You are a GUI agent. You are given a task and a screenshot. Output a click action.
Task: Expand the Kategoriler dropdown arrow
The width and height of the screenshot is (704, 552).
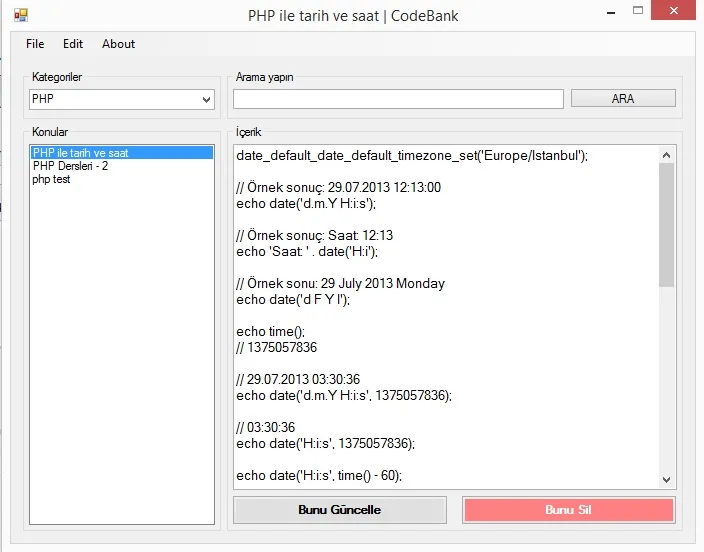click(207, 99)
